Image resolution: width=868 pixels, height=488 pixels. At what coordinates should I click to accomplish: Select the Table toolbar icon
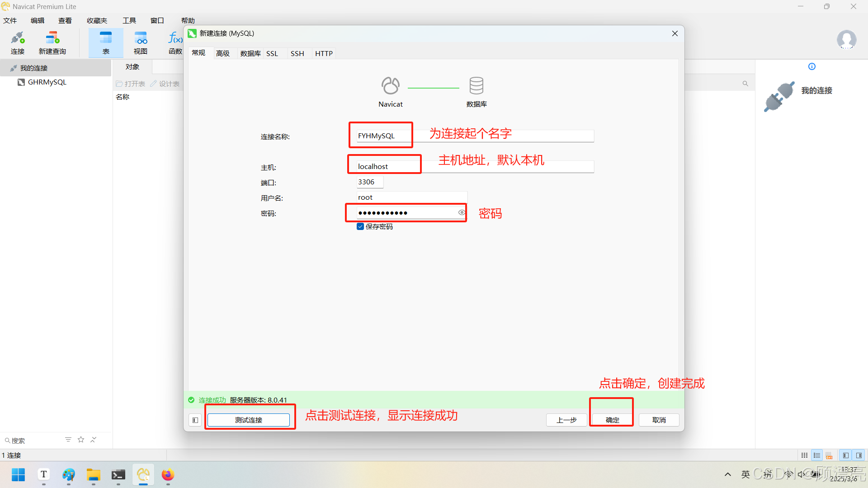(x=106, y=42)
